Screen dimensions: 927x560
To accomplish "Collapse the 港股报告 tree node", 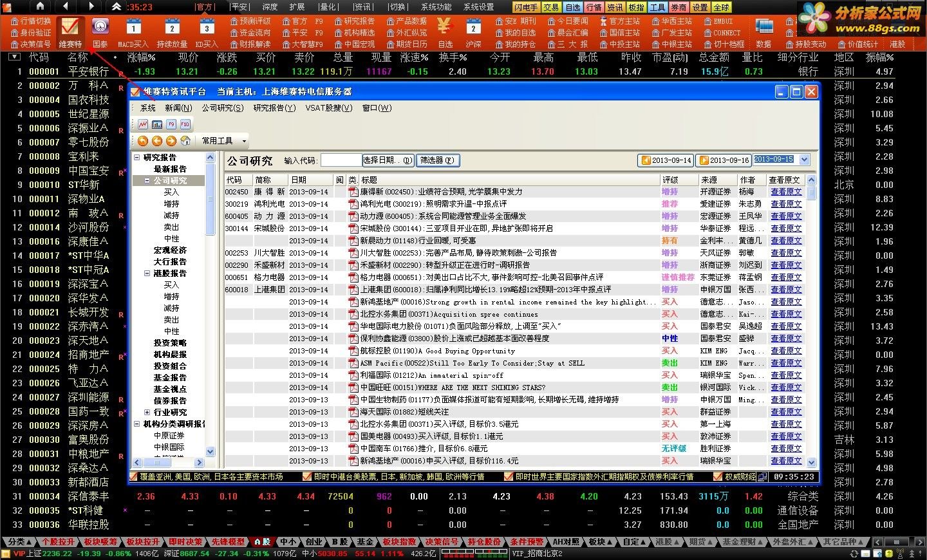I will pyautogui.click(x=147, y=274).
